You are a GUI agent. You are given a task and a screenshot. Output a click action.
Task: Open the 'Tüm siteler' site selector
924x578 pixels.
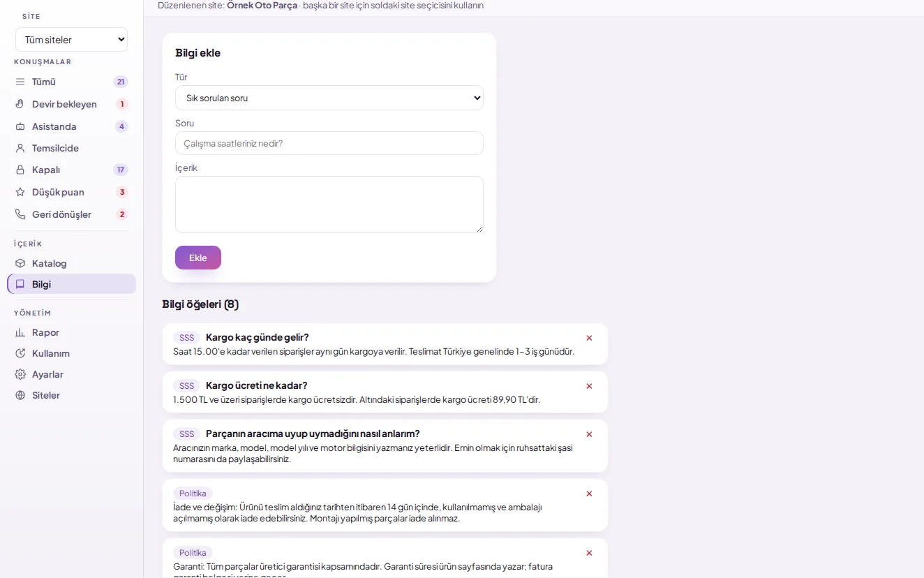click(71, 40)
